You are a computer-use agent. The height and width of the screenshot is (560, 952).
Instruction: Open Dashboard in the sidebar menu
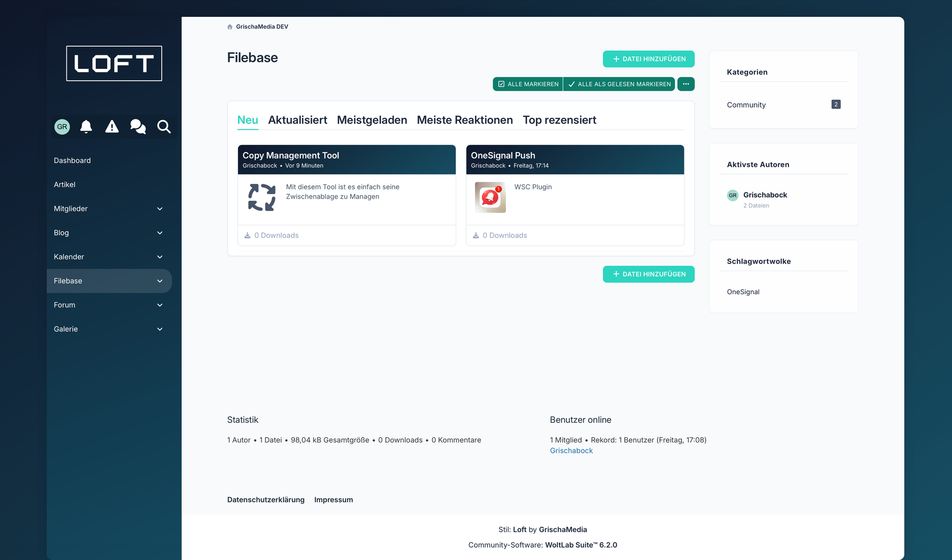click(x=72, y=161)
